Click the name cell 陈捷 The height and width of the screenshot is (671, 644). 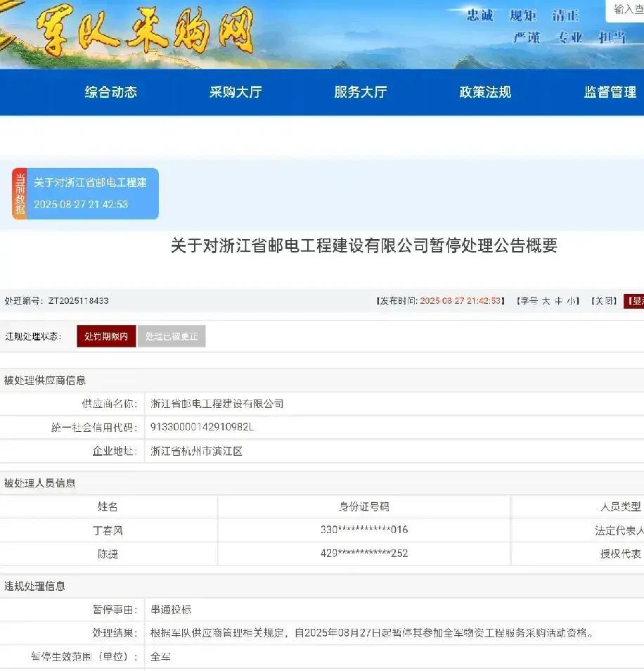[x=108, y=554]
